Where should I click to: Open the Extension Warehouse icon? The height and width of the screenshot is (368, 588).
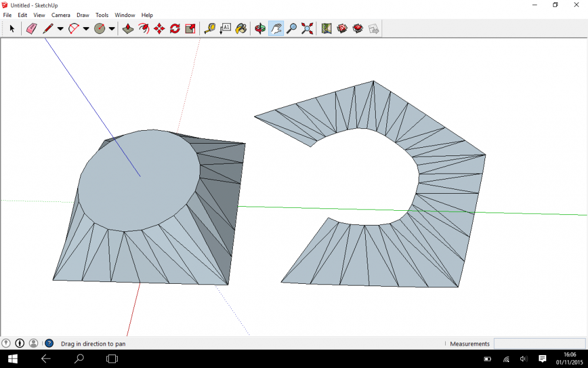pyautogui.click(x=358, y=28)
